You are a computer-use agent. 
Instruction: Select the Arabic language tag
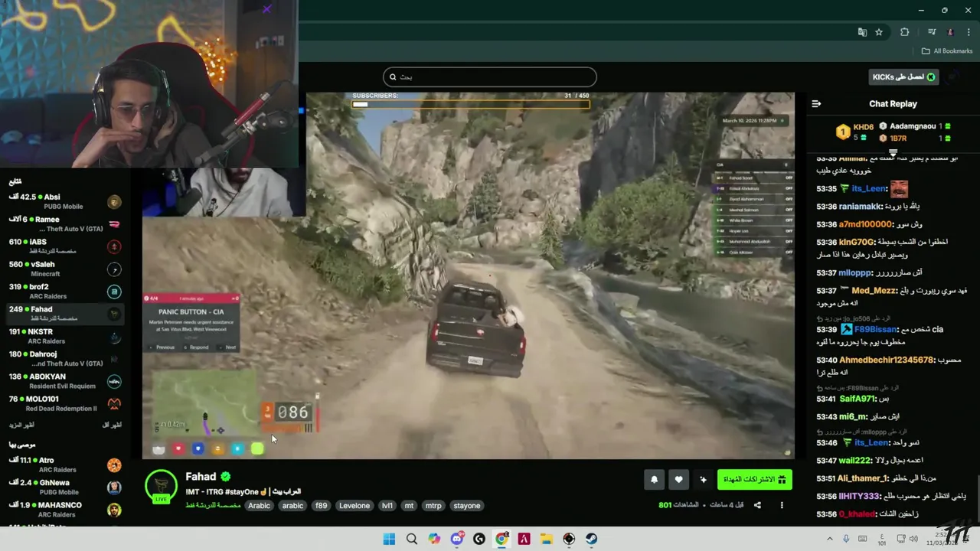click(259, 506)
